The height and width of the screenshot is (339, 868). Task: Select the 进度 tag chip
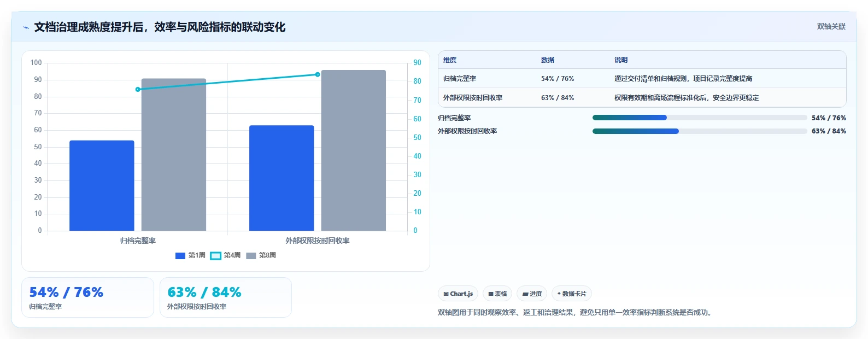(532, 294)
